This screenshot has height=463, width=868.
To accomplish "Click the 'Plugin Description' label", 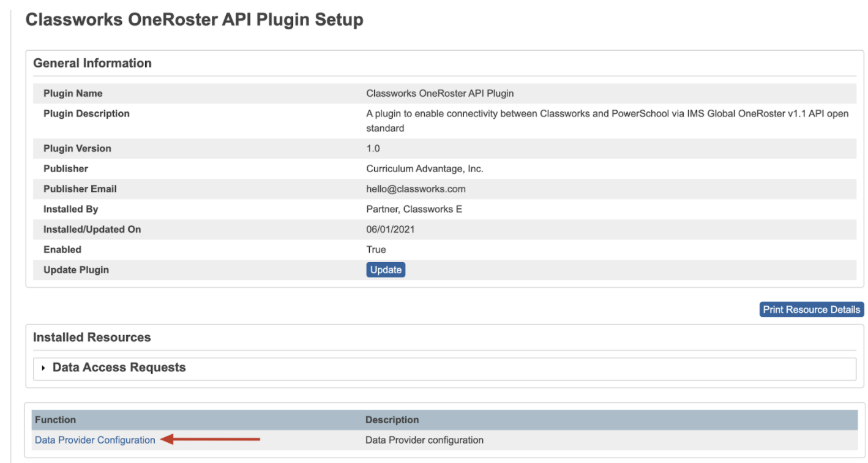I will [x=86, y=113].
